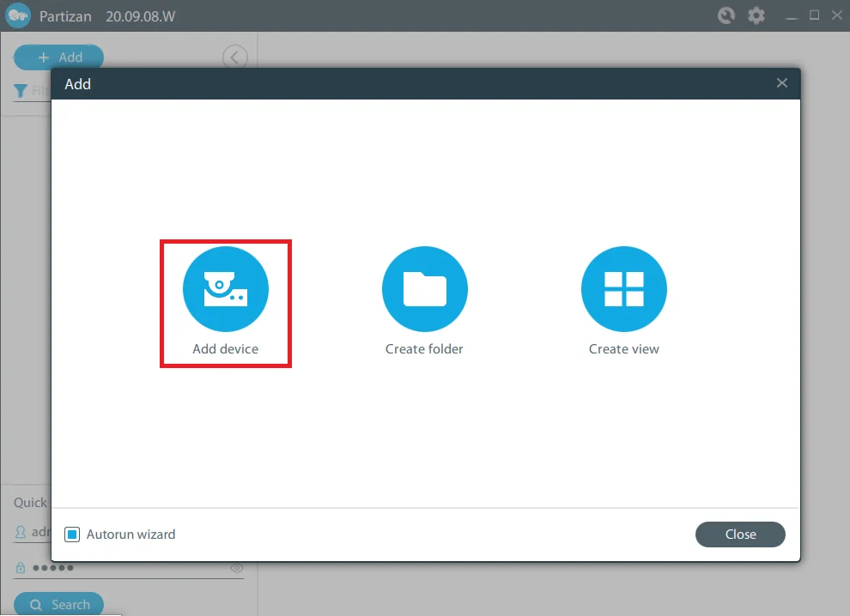This screenshot has height=616, width=850.
Task: Click the lock icon beside the password field
Action: (20, 567)
